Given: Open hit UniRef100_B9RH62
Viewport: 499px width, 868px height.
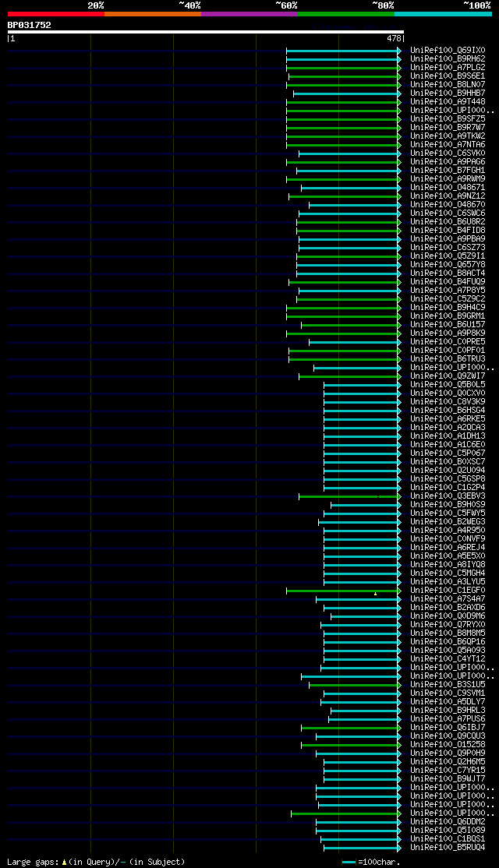Looking at the screenshot, I should (448, 58).
